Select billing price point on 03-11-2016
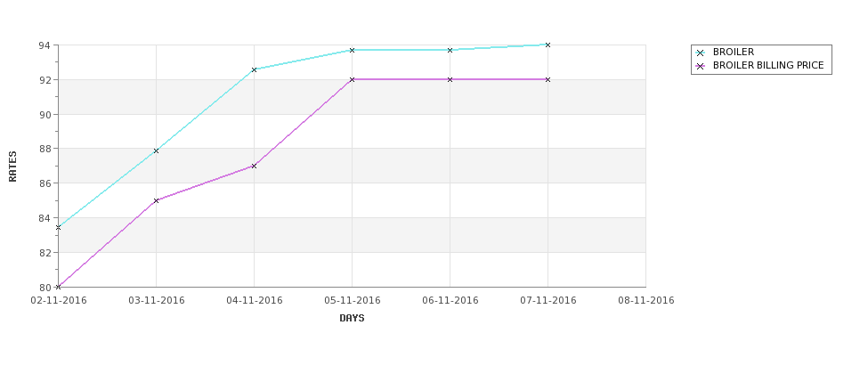Image resolution: width=868 pixels, height=382 pixels. pyautogui.click(x=156, y=201)
